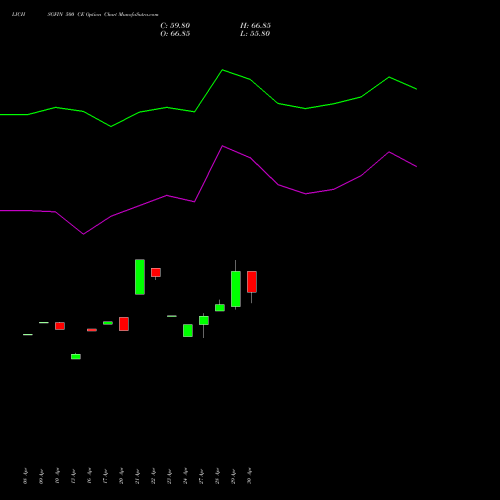The height and width of the screenshot is (500, 500).
Task: Click the 20 Apr date label
Action: 122,476
